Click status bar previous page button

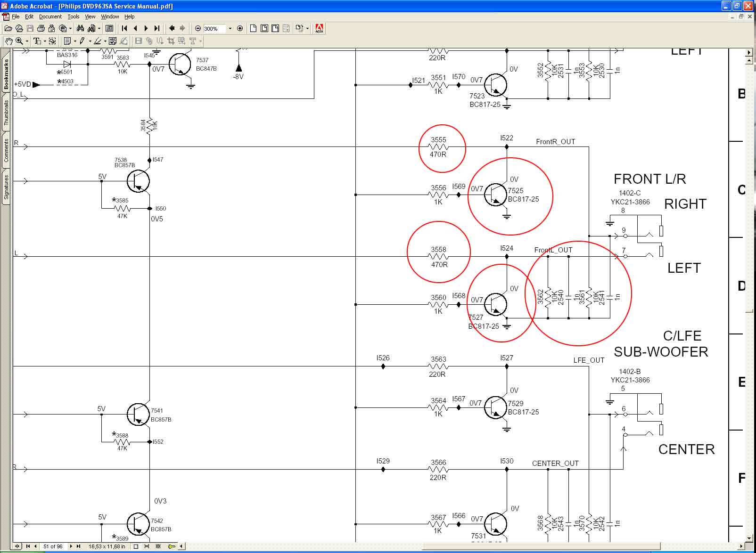[x=35, y=546]
